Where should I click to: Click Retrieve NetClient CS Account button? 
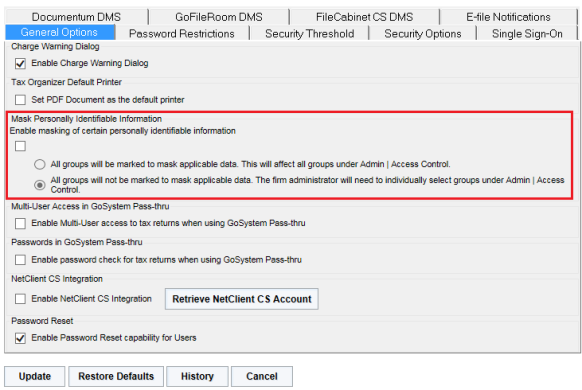[242, 299]
